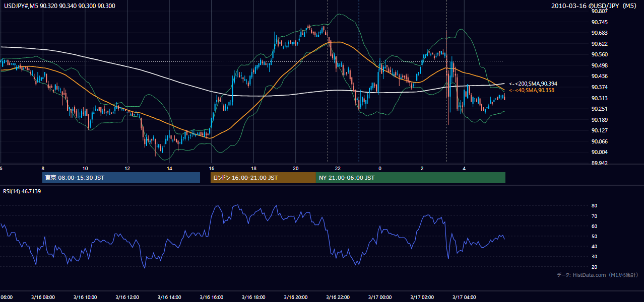Screen dimensions: 644x302
Task: Click the 3/16 10:00 date axis label
Action: 85,297
